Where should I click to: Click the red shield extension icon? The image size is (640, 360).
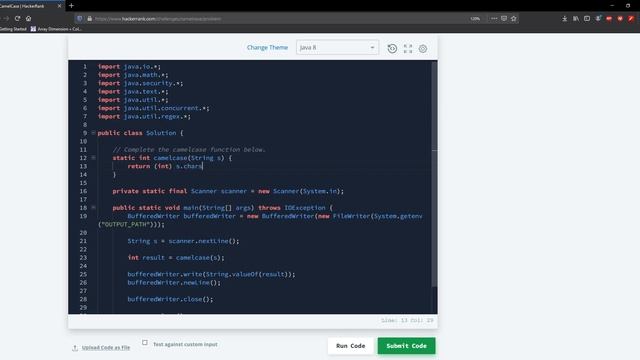click(x=620, y=18)
